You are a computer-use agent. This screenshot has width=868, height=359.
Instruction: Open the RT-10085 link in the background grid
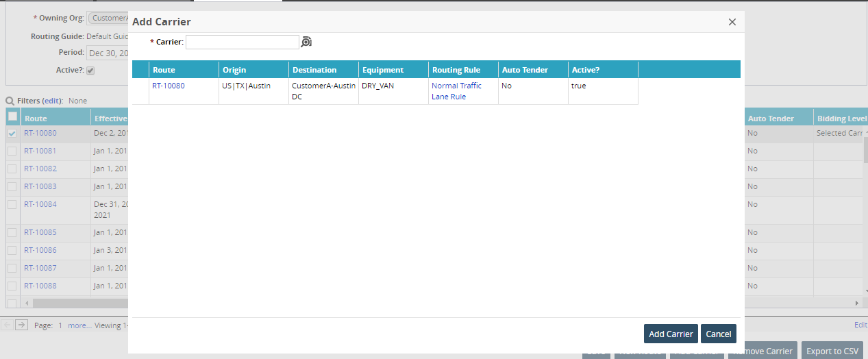pyautogui.click(x=40, y=232)
